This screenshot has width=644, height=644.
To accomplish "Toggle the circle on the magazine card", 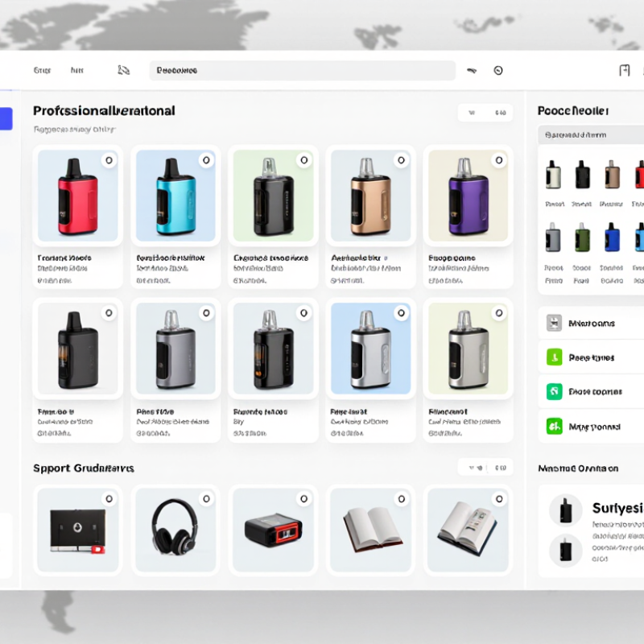I will [499, 499].
